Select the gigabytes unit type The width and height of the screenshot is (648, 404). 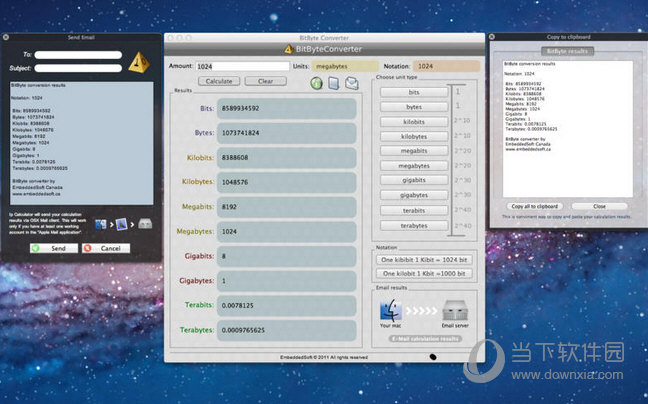click(414, 195)
